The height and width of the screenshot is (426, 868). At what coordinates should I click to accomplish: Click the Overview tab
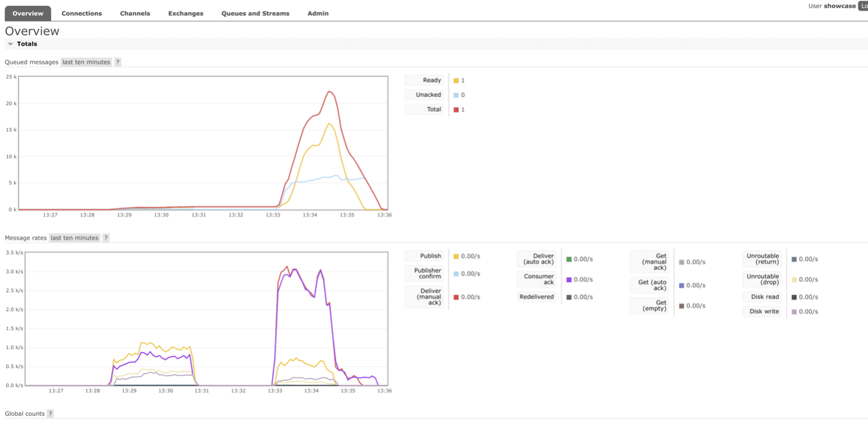click(x=28, y=13)
